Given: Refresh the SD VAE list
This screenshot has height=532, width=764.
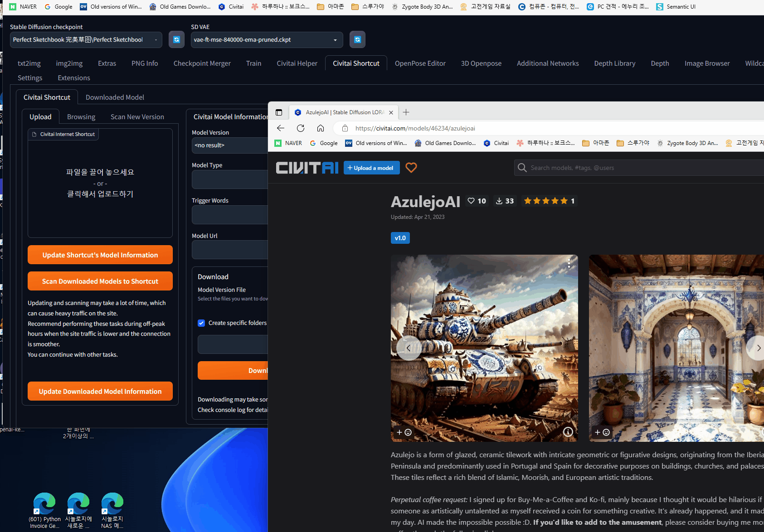Looking at the screenshot, I should pyautogui.click(x=357, y=40).
